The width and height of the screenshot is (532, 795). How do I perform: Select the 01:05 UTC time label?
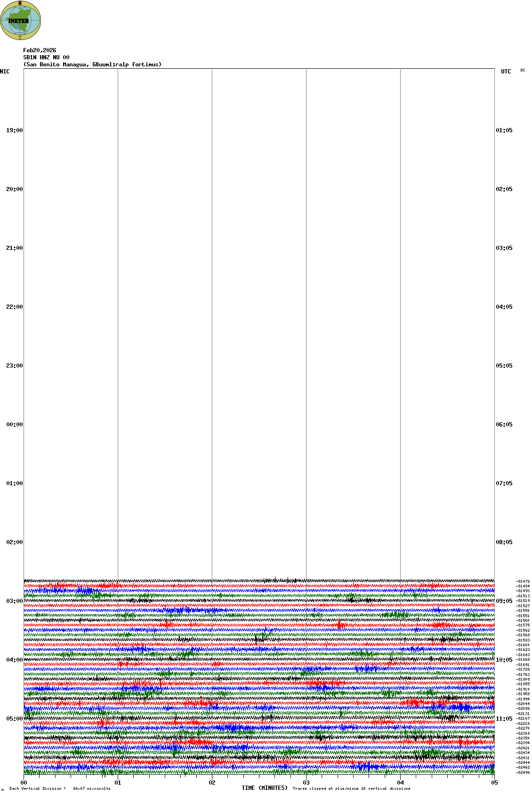coord(504,130)
